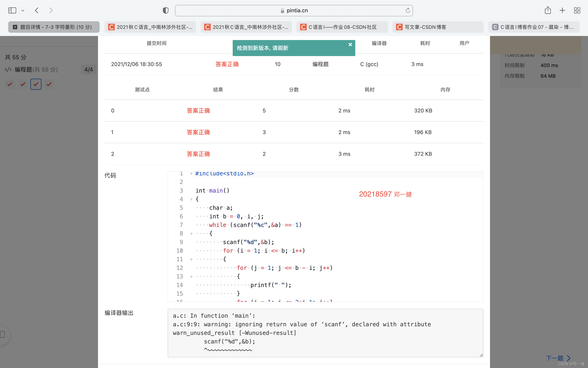588x368 pixels.
Task: Open the sidebar options dropdown arrow
Action: [x=23, y=10]
